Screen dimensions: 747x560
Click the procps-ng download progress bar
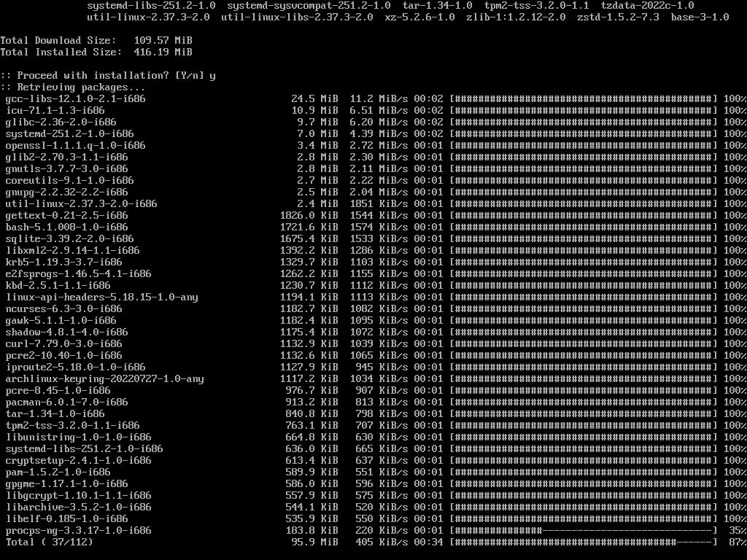[584, 531]
